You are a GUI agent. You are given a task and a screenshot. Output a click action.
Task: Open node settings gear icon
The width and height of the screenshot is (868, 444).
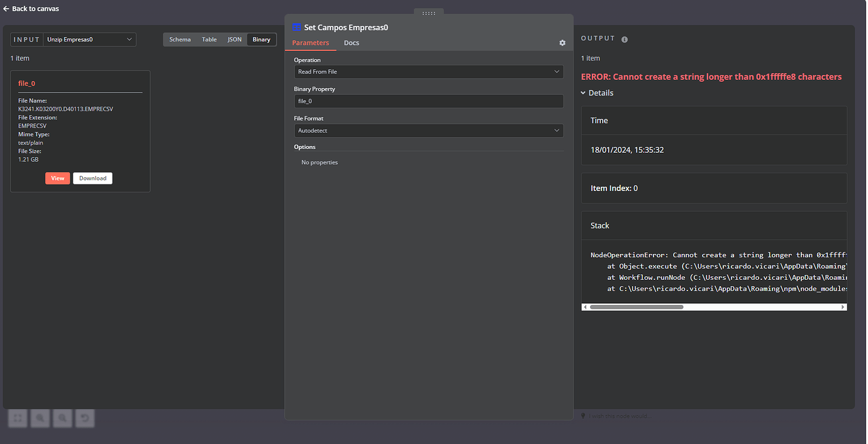pos(562,43)
